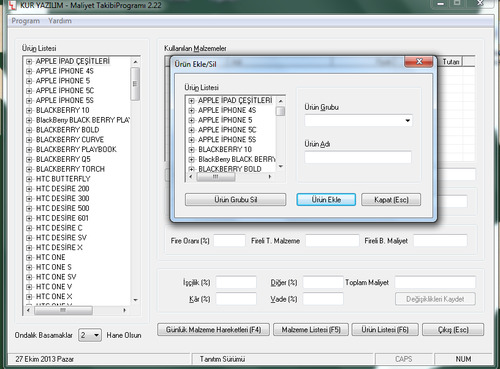
Task: Click main product list vertical scrollbar thumb
Action: coord(135,84)
